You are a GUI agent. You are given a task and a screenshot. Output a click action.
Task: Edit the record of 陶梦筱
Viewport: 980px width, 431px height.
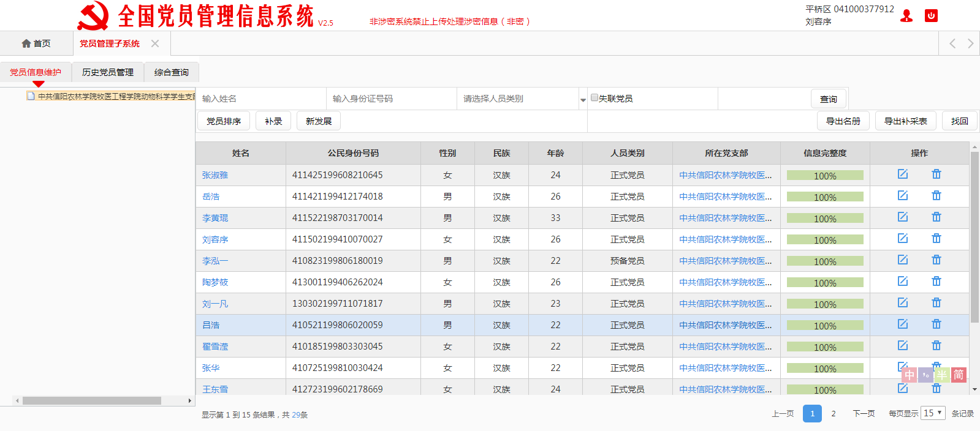click(x=903, y=281)
